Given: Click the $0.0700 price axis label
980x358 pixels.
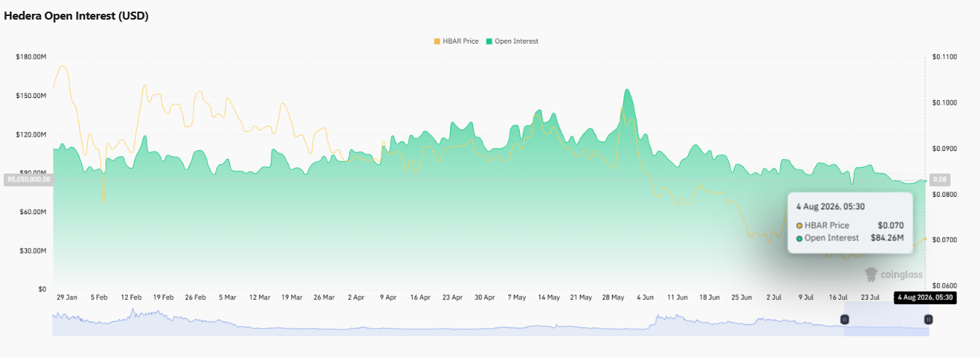Looking at the screenshot, I should (x=945, y=240).
